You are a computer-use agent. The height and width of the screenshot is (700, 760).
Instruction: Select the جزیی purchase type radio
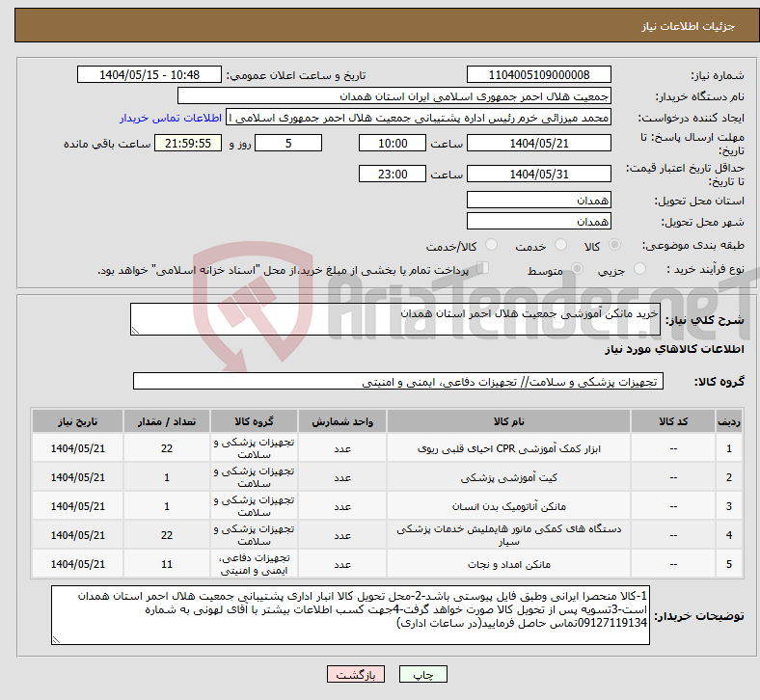[x=639, y=269]
